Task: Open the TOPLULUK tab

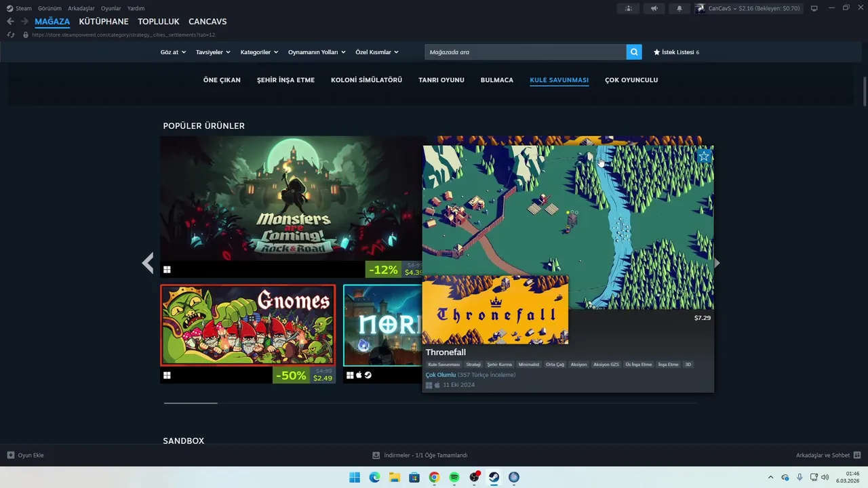Action: click(159, 22)
